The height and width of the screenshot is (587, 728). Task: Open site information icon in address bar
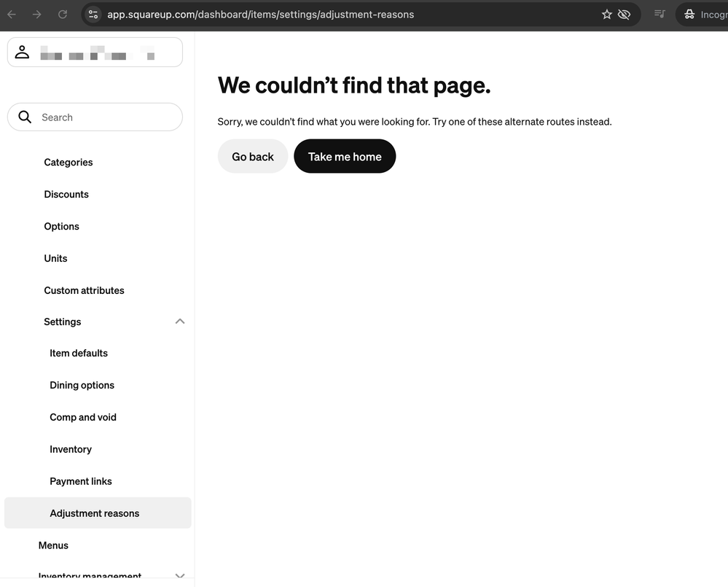(x=93, y=15)
